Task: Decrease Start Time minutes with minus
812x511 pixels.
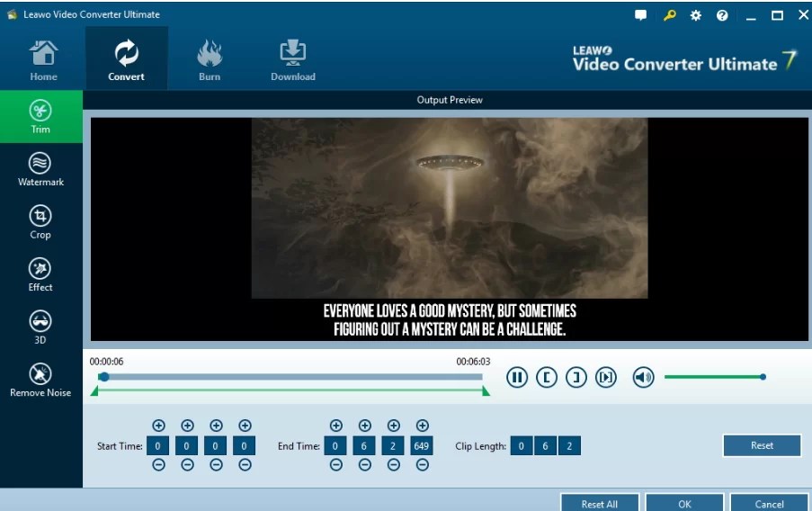Action: 187,465
